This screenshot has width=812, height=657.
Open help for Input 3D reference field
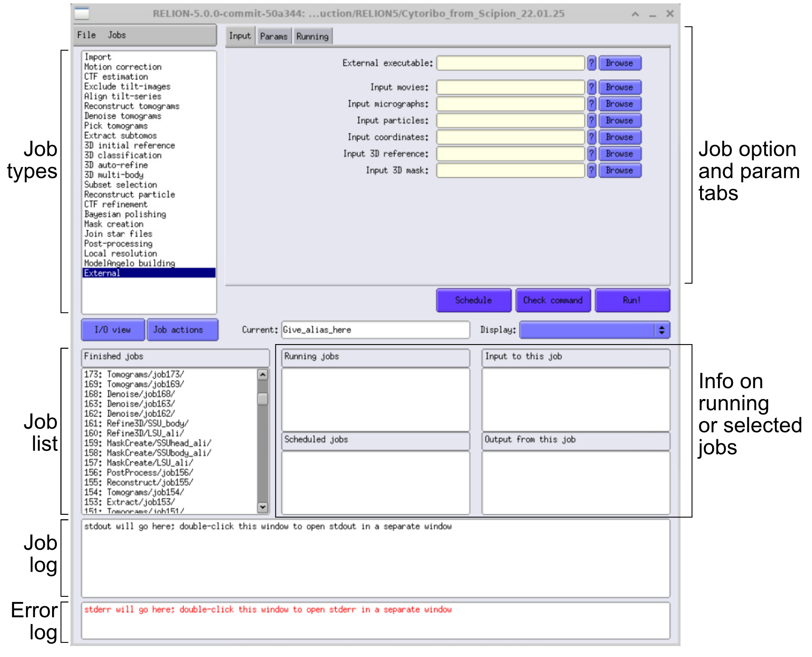(592, 154)
